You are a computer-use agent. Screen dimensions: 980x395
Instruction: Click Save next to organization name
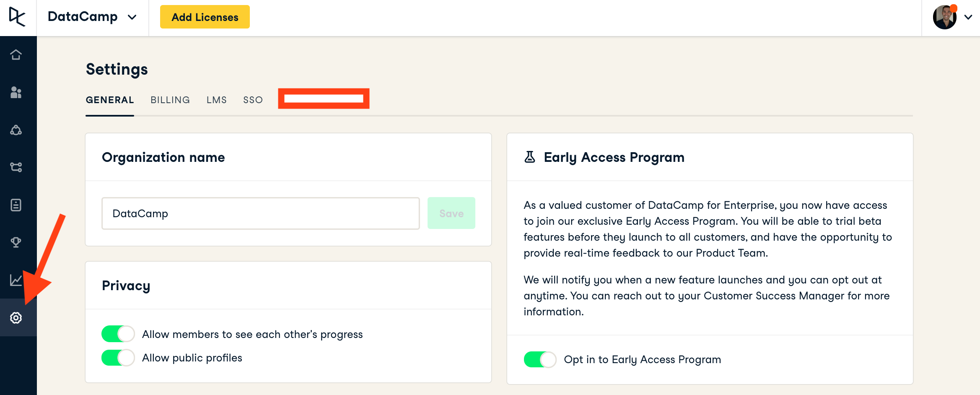point(451,213)
